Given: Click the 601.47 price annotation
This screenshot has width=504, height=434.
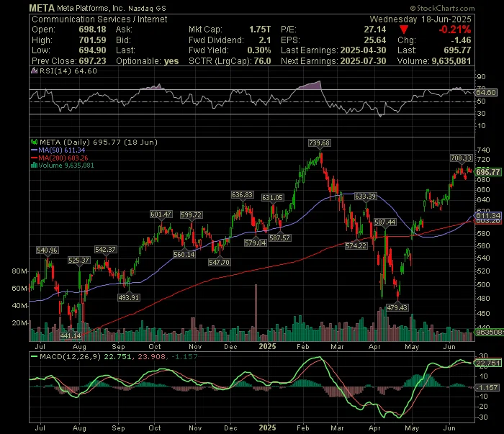Looking at the screenshot, I should (x=161, y=214).
